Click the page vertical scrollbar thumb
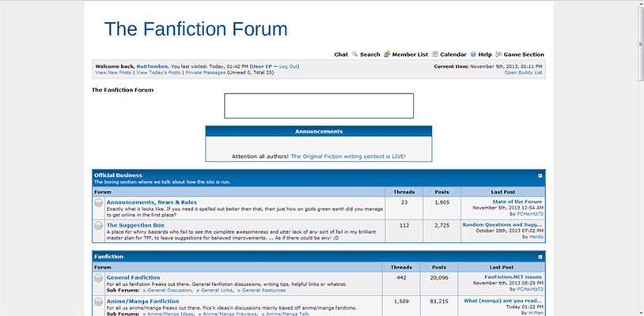Screen dimensions: 644x316 click(640, 43)
